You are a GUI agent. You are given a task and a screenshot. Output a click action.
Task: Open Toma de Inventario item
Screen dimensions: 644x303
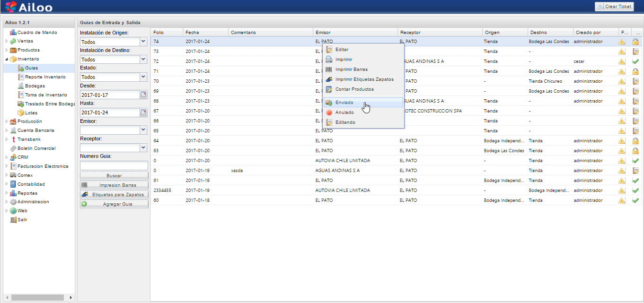click(x=46, y=95)
